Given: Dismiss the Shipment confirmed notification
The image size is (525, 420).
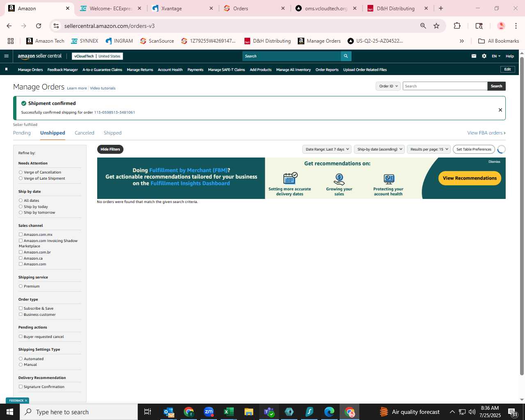Looking at the screenshot, I should point(500,110).
